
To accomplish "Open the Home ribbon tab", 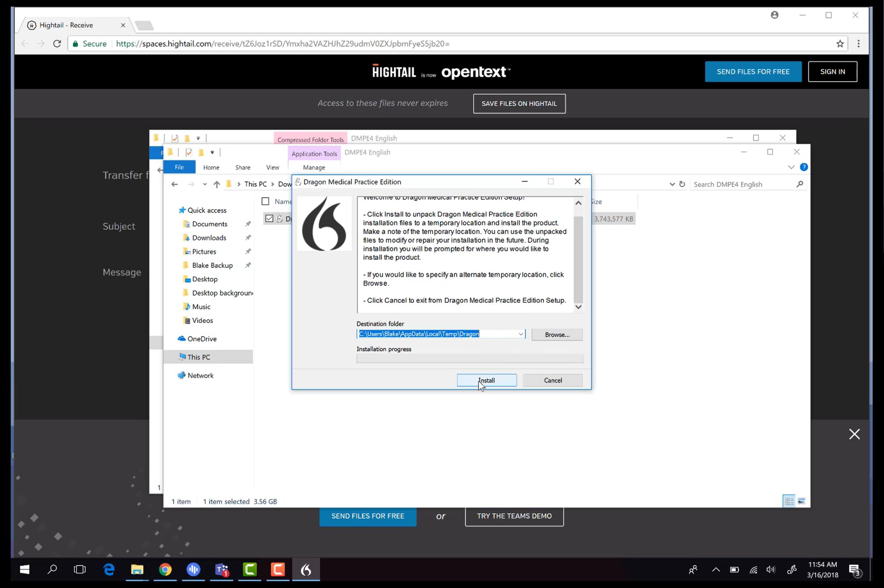I will (x=211, y=167).
